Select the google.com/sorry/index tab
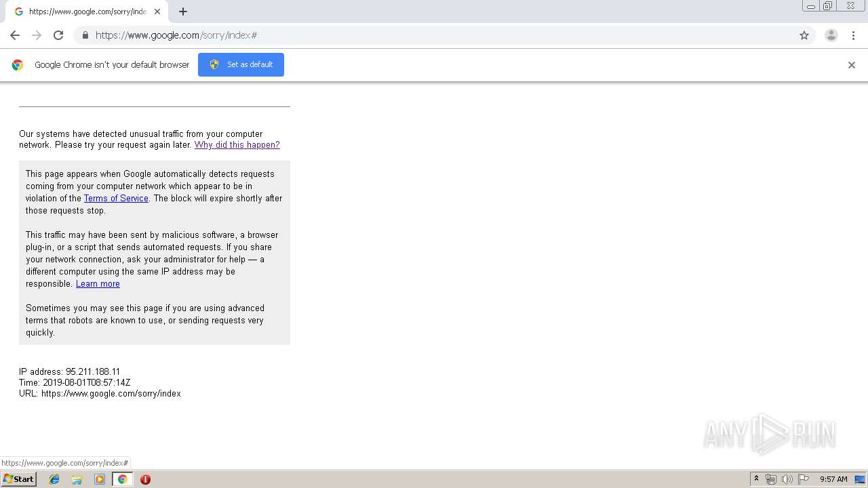868x488 pixels. click(x=86, y=12)
